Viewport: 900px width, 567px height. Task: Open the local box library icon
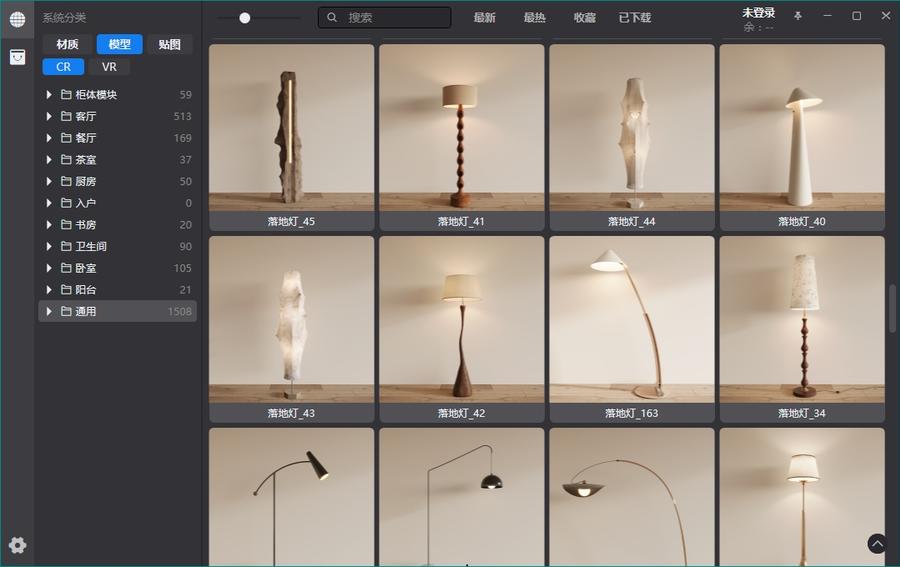tap(17, 57)
